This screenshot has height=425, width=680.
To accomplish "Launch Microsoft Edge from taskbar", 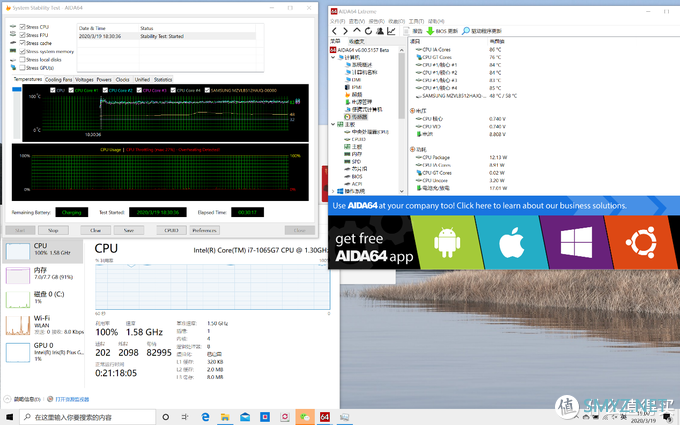I will (x=205, y=417).
